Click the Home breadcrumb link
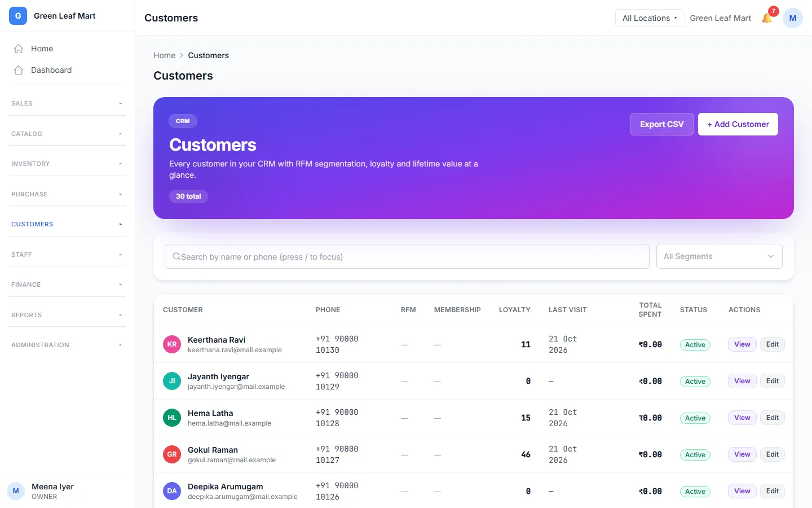The image size is (812, 508). click(164, 55)
